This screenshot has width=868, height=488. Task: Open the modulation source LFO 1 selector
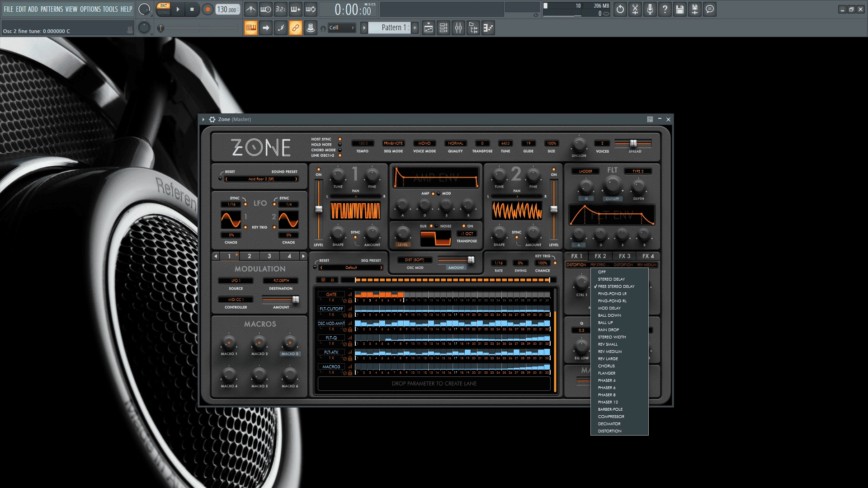click(x=236, y=281)
